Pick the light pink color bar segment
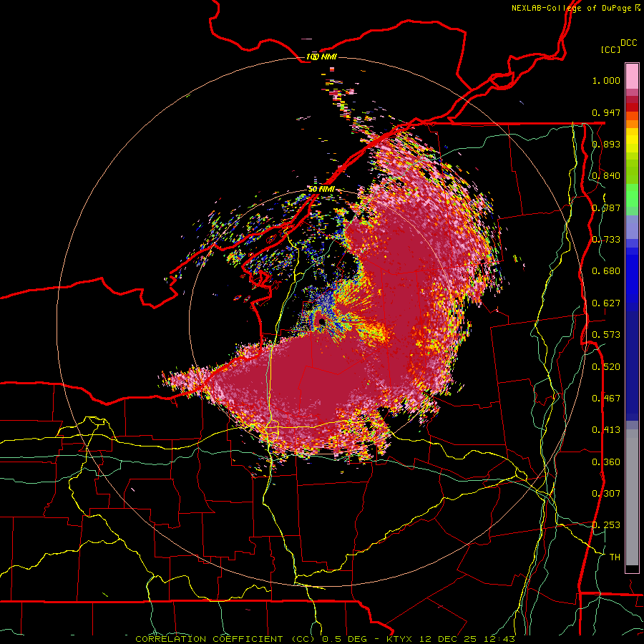644x644 pixels. [632, 77]
